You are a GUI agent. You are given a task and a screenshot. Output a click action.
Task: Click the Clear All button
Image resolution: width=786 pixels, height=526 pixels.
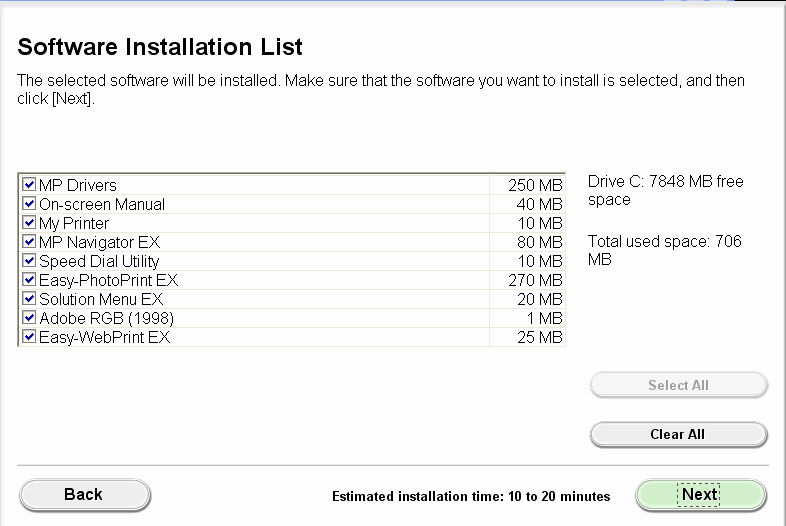coord(678,434)
